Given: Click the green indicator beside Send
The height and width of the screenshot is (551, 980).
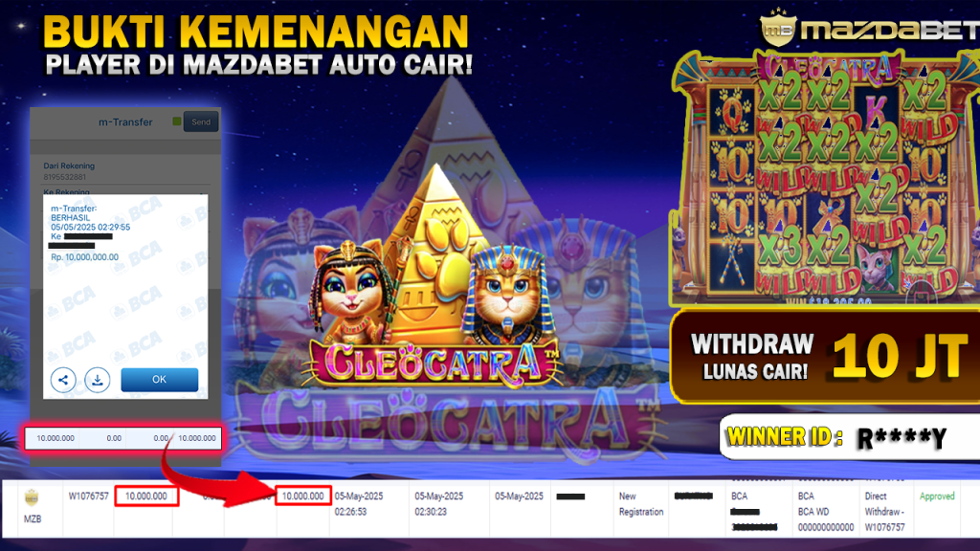Looking at the screenshot, I should pyautogui.click(x=177, y=121).
